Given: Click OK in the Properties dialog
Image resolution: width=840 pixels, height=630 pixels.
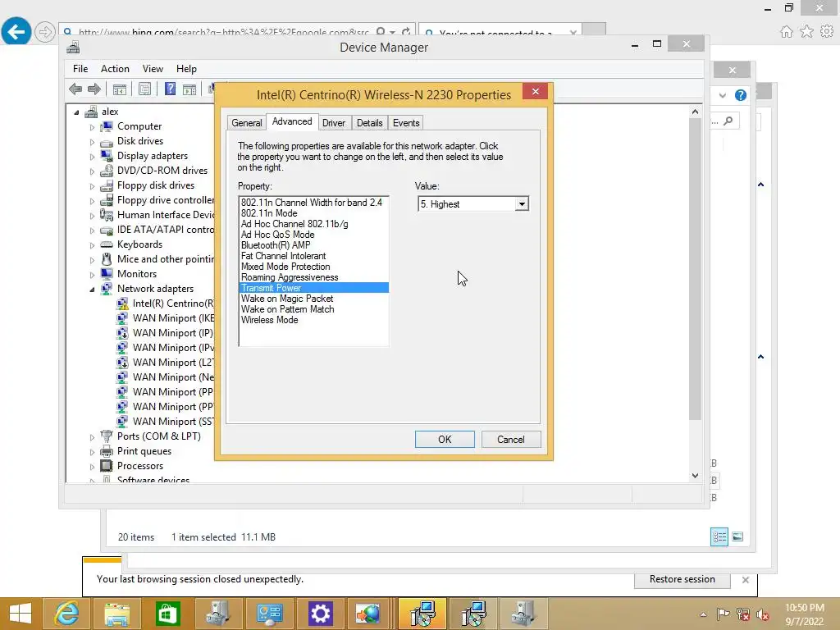Looking at the screenshot, I should click(445, 440).
